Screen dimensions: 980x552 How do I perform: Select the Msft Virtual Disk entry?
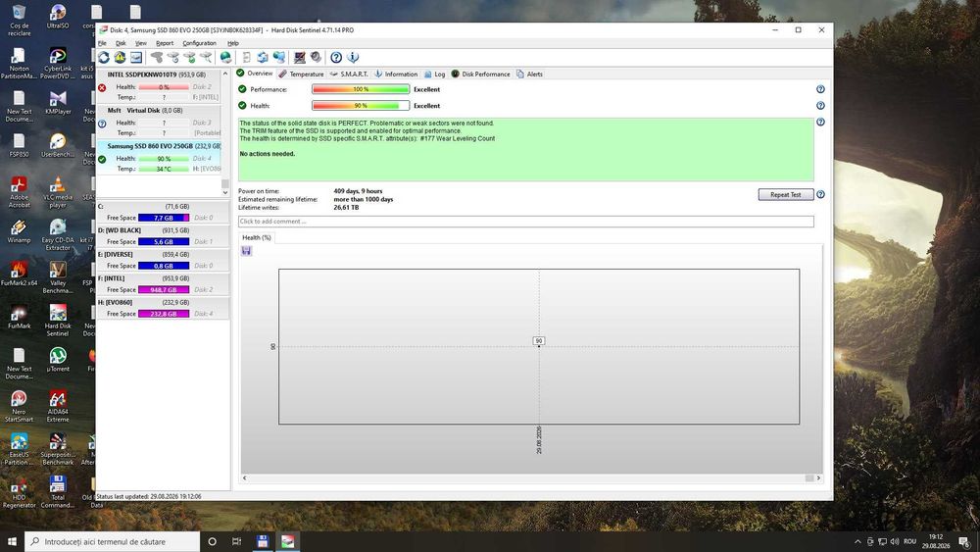(159, 122)
